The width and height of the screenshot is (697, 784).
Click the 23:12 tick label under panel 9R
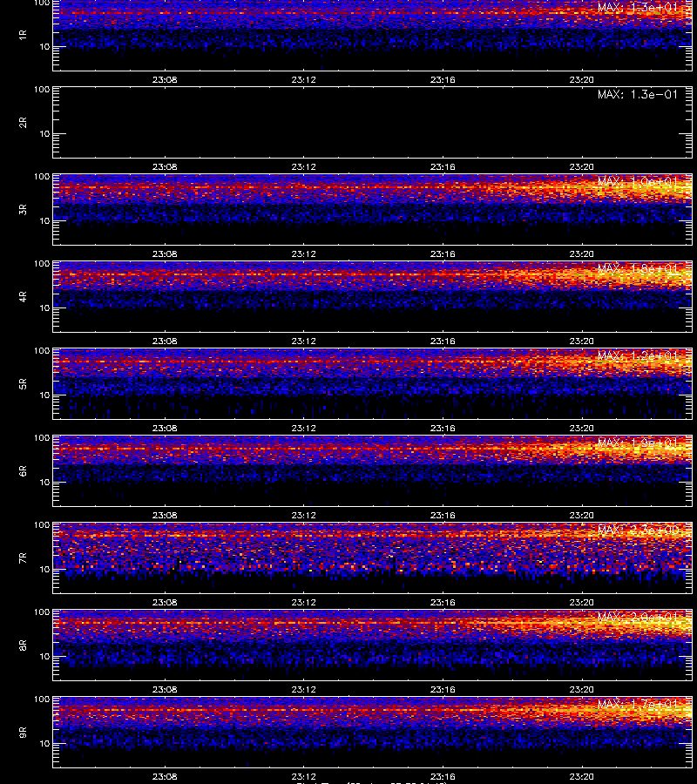click(303, 776)
